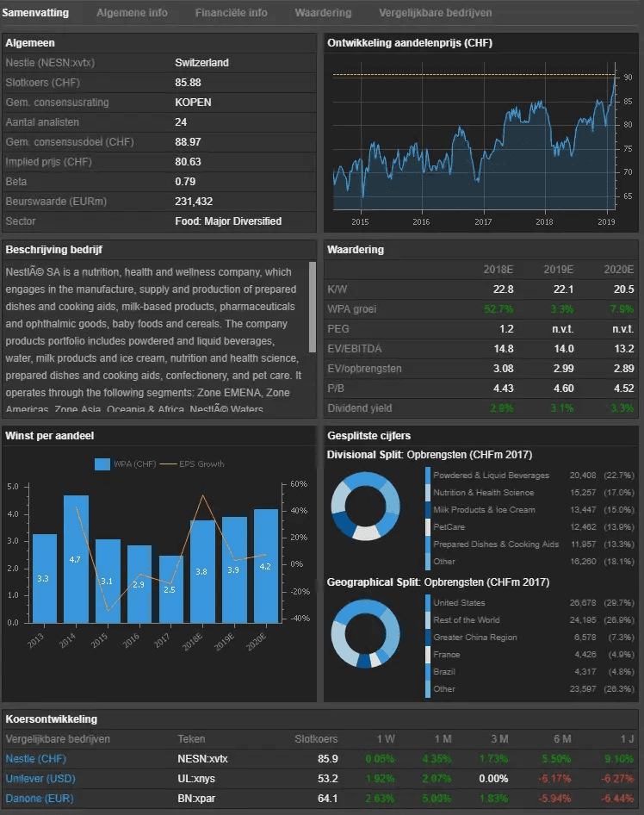The width and height of the screenshot is (644, 815).
Task: Click the Samenvatting tab
Action: click(35, 13)
